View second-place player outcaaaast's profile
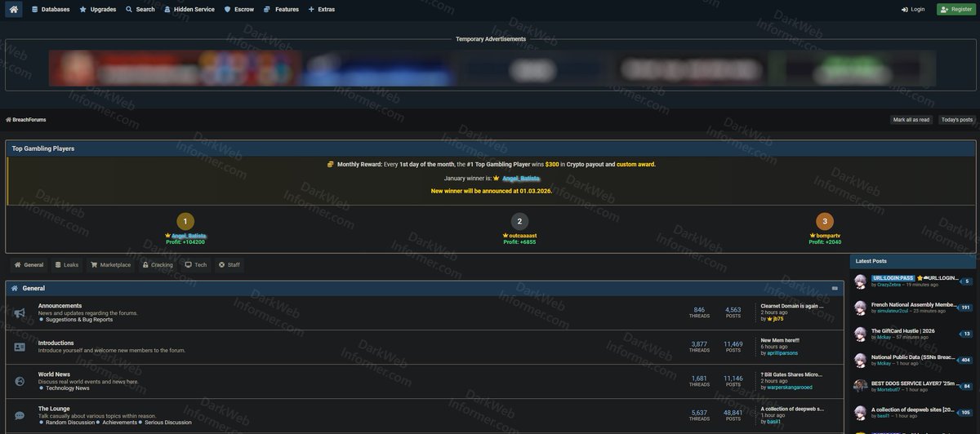Screen dimensions: 980x434 click(523, 235)
